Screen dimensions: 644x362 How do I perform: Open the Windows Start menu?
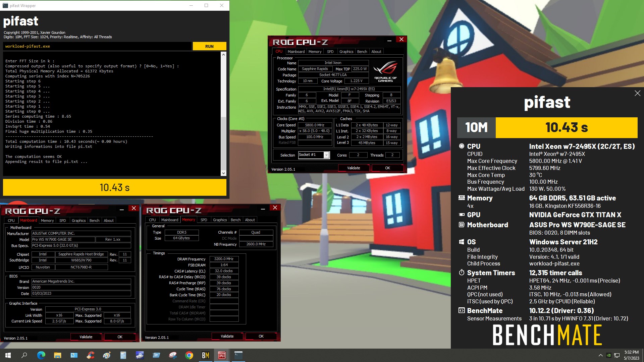click(8, 355)
